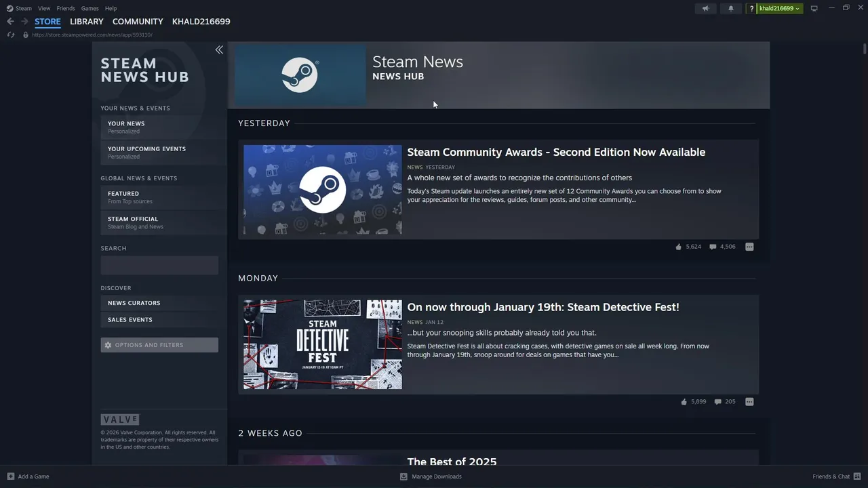The height and width of the screenshot is (488, 868).
Task: Open Steam Community Awards article title
Action: (556, 152)
